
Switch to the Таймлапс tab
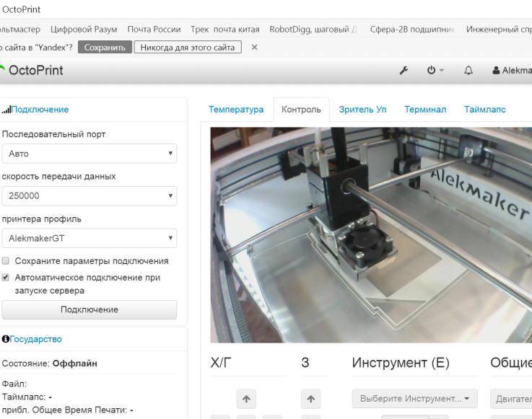coord(485,110)
